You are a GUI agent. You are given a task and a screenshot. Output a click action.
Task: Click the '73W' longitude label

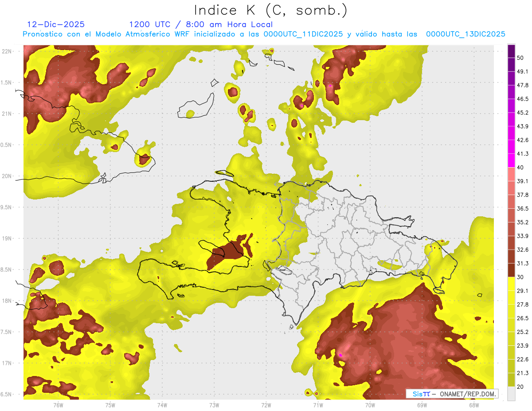214,405
